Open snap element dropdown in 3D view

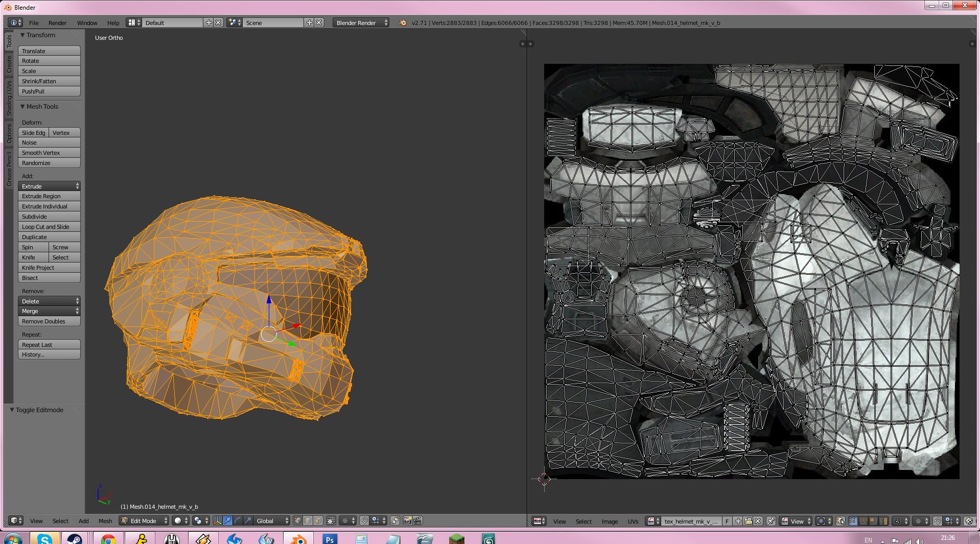(379, 521)
